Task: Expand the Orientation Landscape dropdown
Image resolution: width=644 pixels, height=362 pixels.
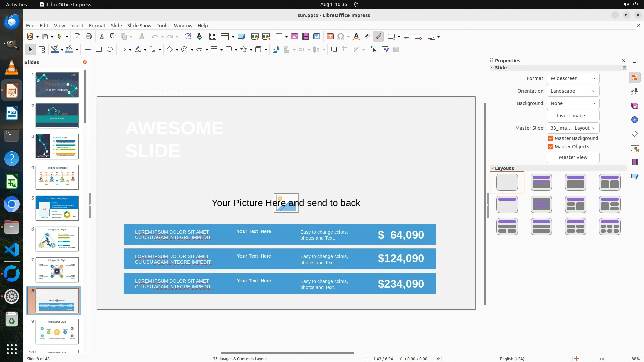Action: [x=573, y=91]
